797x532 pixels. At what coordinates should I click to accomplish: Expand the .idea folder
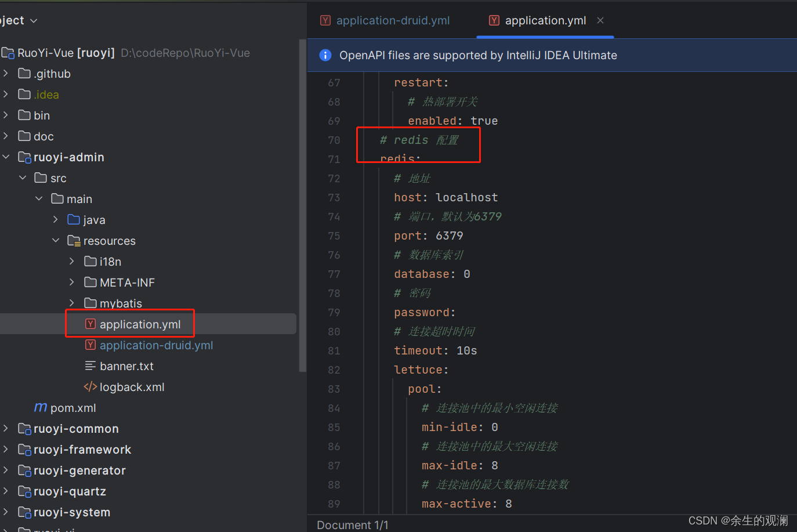click(x=6, y=95)
